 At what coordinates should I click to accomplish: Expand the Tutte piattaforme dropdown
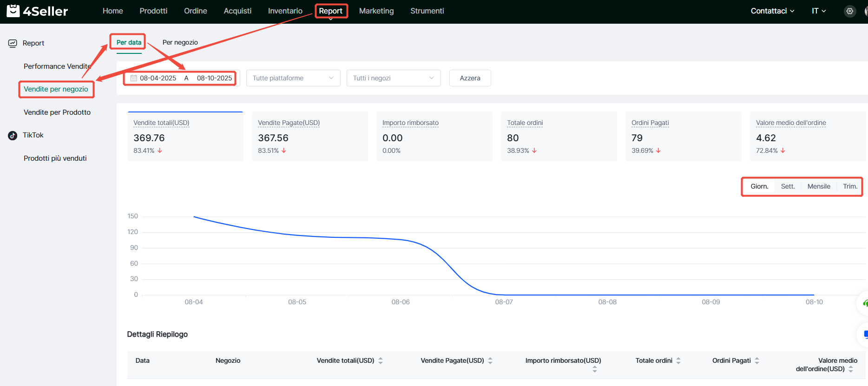click(x=293, y=78)
